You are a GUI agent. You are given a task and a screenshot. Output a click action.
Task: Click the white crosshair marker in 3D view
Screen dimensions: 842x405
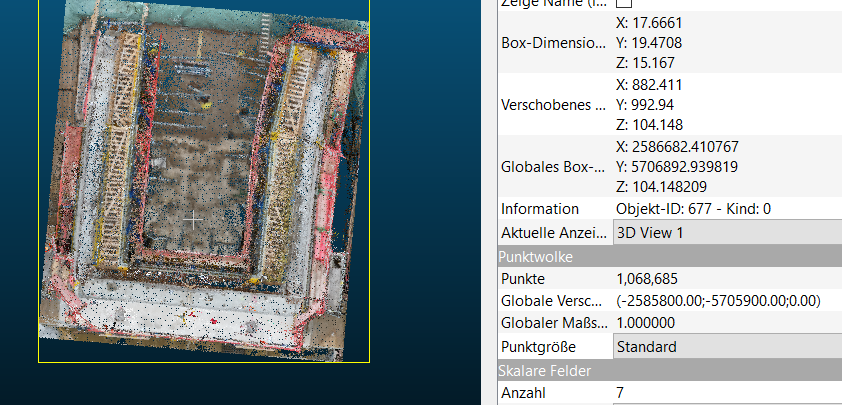[193, 218]
